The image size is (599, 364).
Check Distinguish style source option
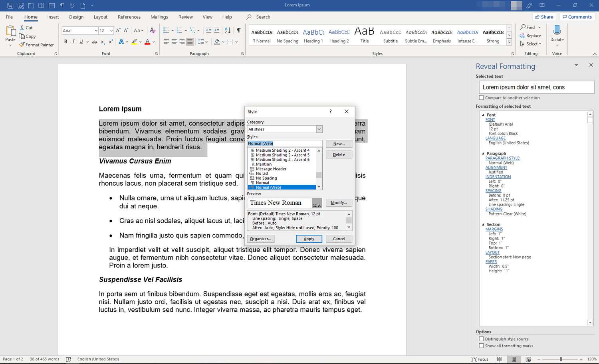click(481, 339)
